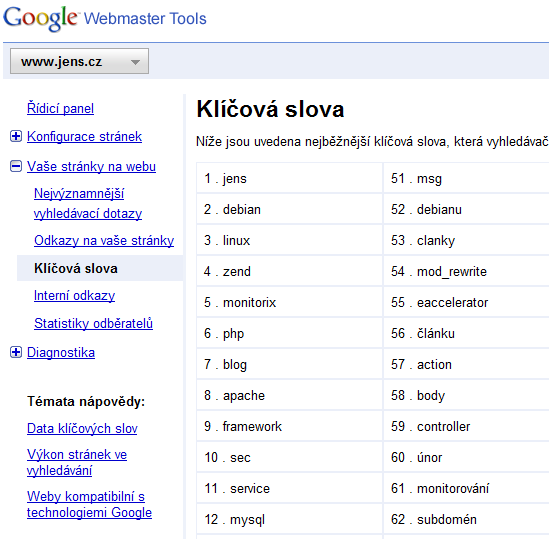Click keyword row '58 . body'

point(466,395)
